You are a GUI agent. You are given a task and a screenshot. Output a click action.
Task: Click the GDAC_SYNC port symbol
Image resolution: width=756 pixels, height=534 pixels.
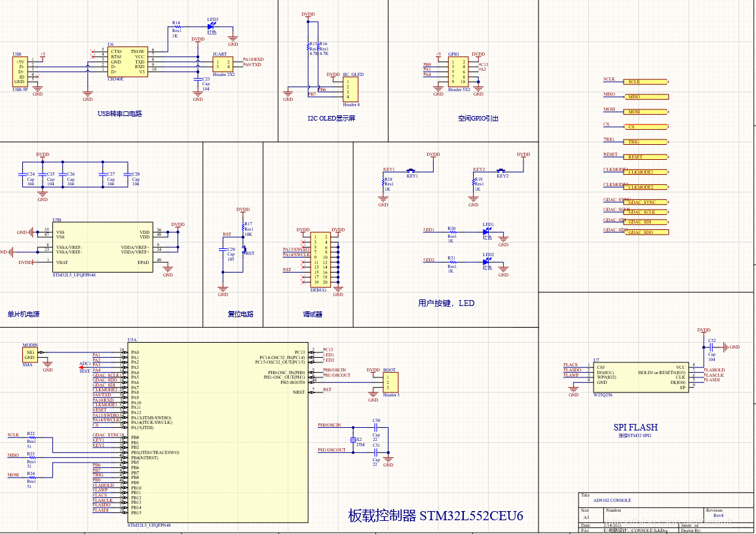pyautogui.click(x=645, y=202)
